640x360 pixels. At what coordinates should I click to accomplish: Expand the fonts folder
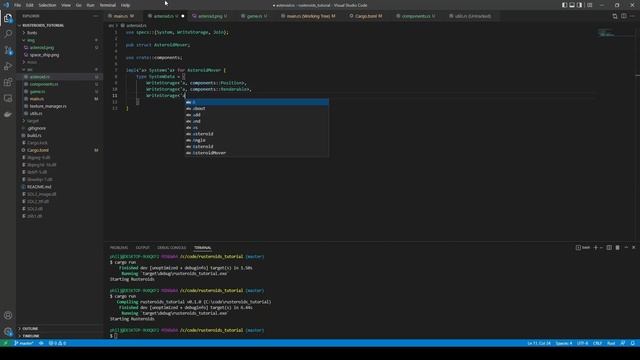point(32,33)
